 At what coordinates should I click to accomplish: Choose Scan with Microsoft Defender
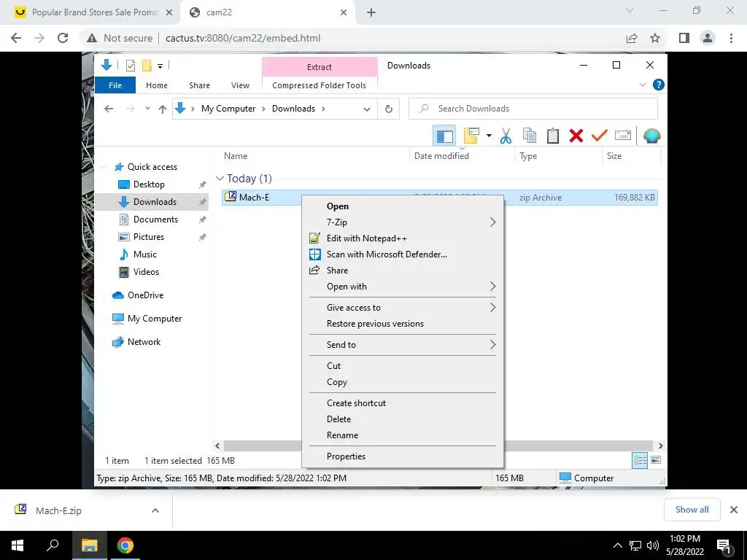[x=403, y=254]
